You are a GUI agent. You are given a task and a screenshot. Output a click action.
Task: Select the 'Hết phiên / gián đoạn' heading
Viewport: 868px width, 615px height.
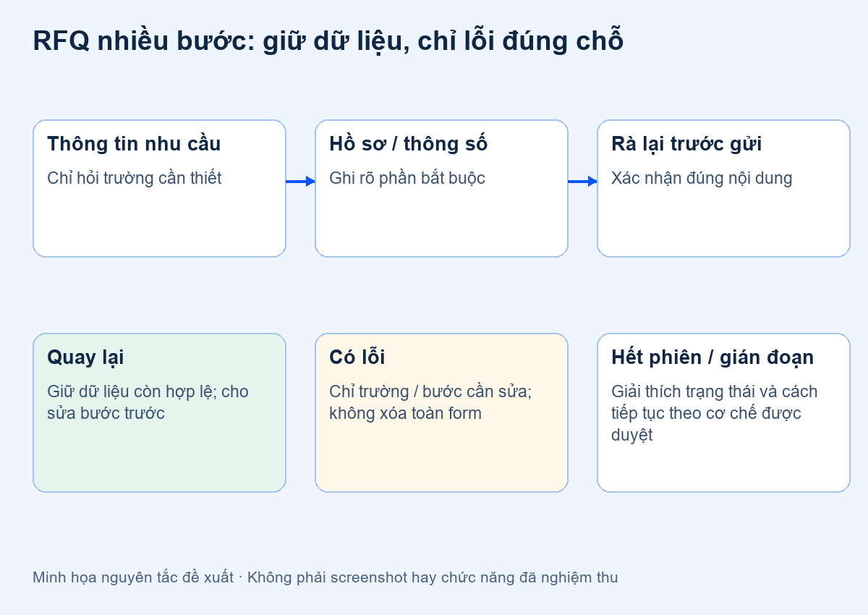[x=712, y=357]
